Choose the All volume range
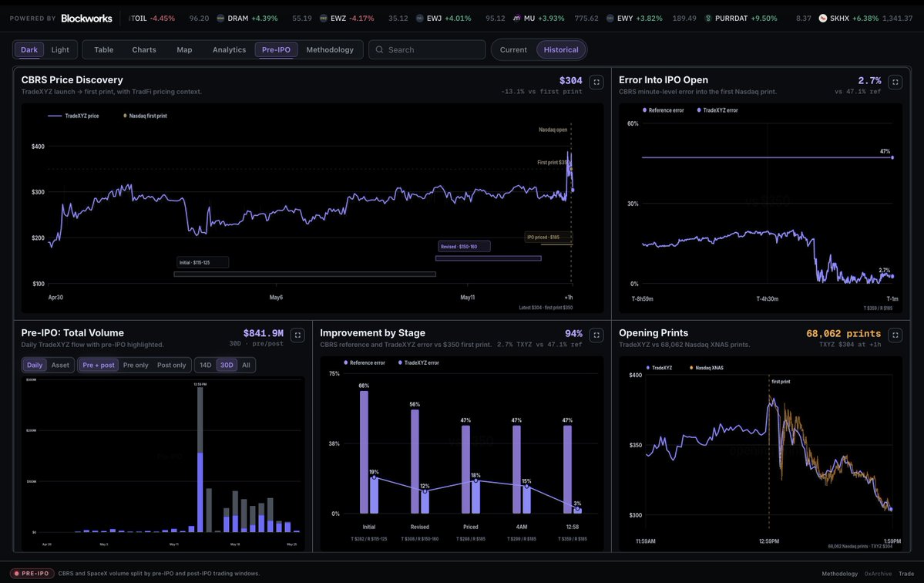 click(x=246, y=365)
